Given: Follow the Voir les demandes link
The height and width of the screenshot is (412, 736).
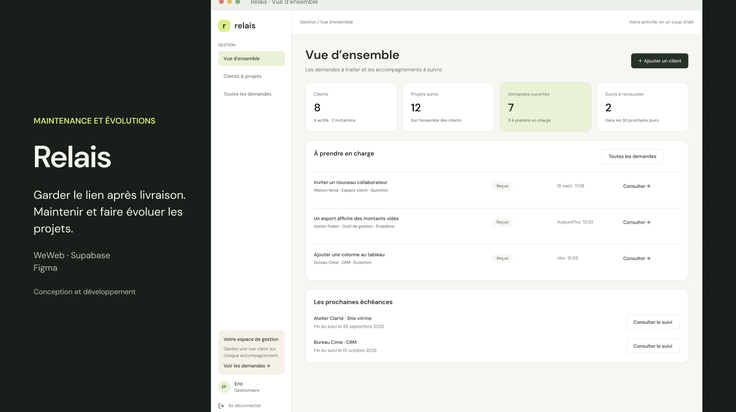Looking at the screenshot, I should click(x=247, y=366).
